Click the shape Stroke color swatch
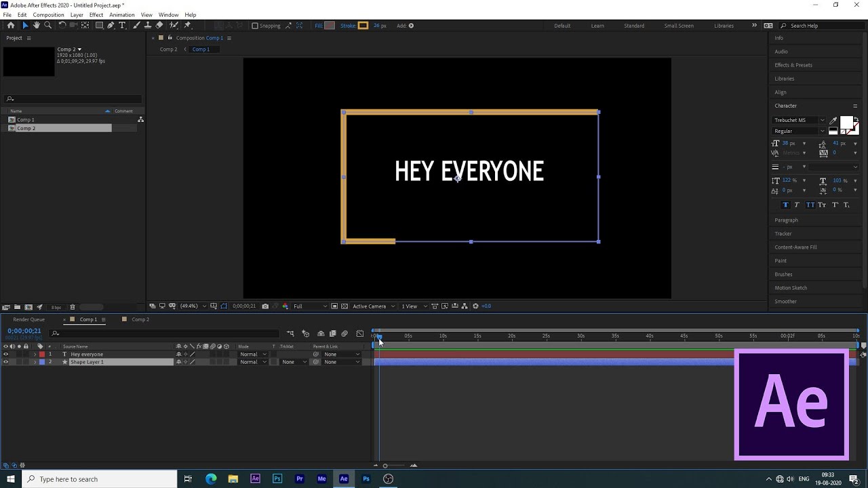Image resolution: width=868 pixels, height=488 pixels. click(363, 26)
